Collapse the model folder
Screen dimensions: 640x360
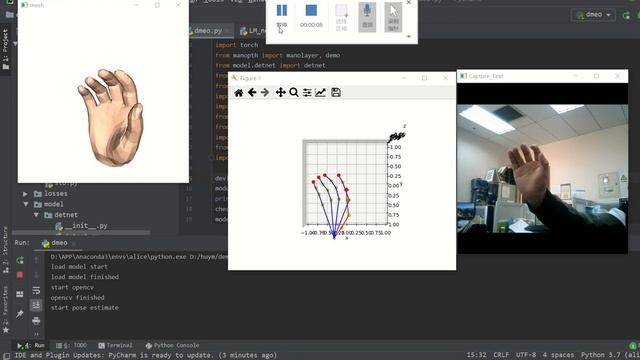tap(25, 204)
